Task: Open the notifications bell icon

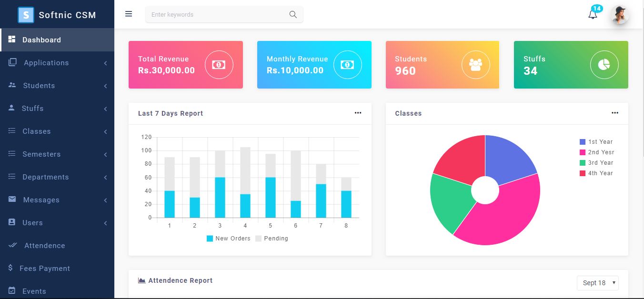Action: point(593,15)
